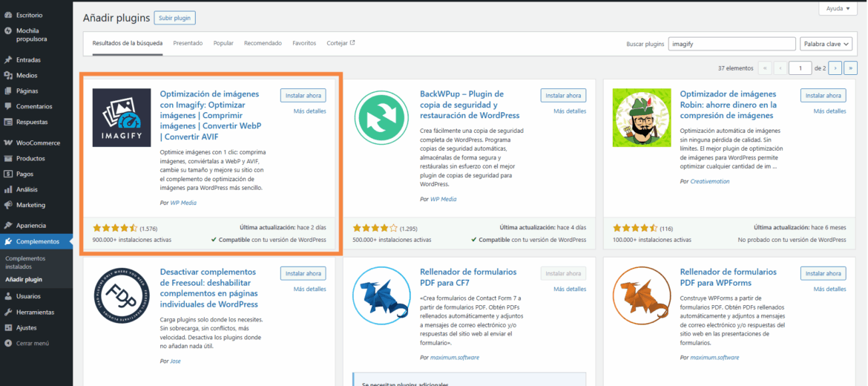Image resolution: width=868 pixels, height=386 pixels.
Task: Click the Subir plugin button
Action: [x=175, y=19]
